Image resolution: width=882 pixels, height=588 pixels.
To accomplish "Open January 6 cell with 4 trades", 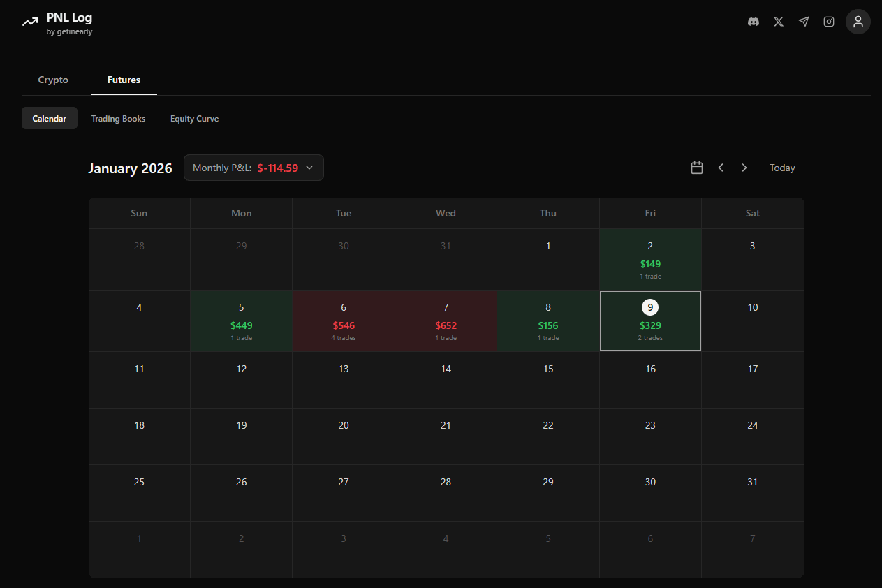I will click(344, 321).
